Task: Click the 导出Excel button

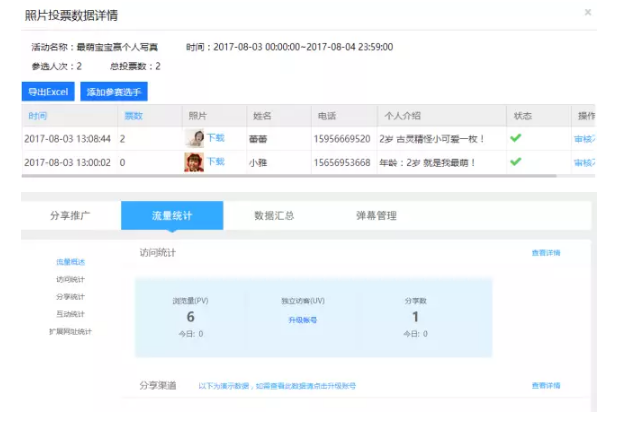Action: pyautogui.click(x=48, y=92)
